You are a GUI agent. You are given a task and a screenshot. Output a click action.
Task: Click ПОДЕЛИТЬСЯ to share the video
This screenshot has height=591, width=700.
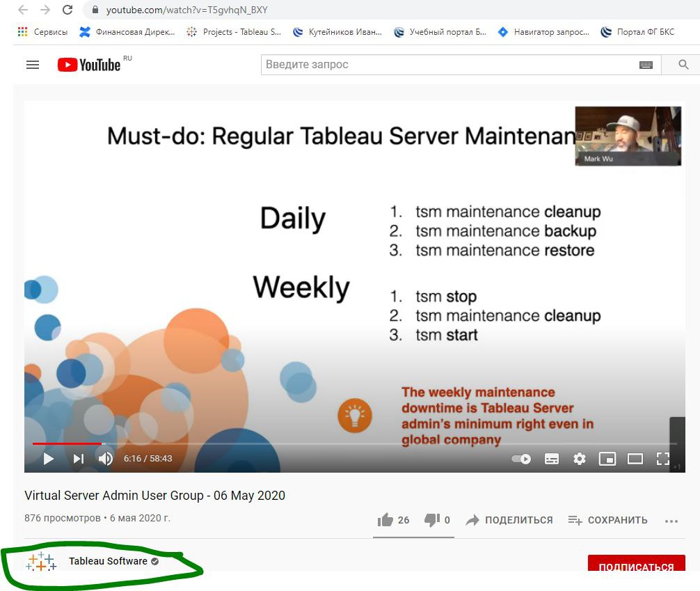pyautogui.click(x=509, y=520)
